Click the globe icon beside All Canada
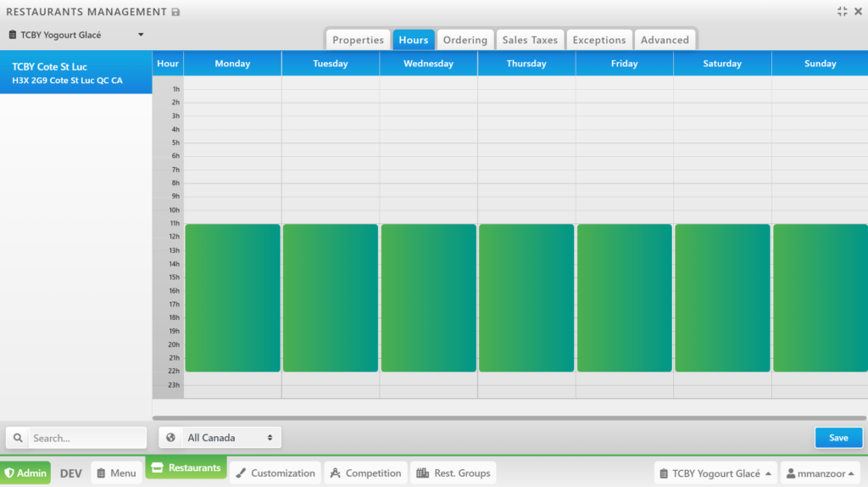The height and width of the screenshot is (487, 868). pos(171,438)
